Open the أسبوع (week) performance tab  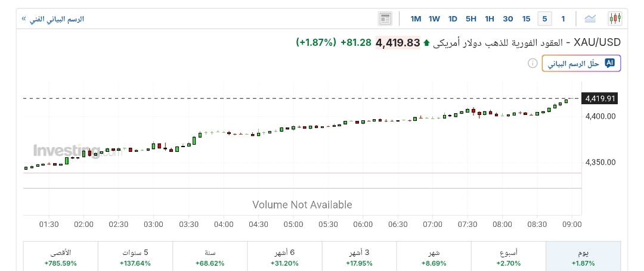click(508, 257)
